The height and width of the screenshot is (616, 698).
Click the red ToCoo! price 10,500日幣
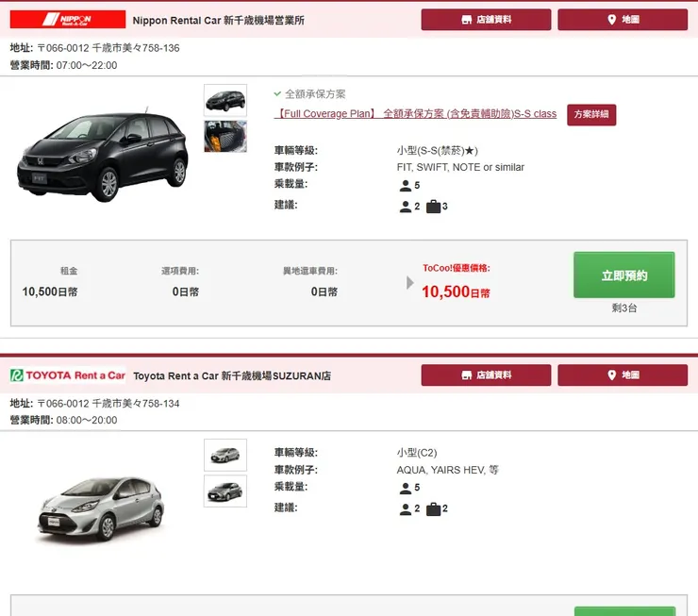point(456,292)
